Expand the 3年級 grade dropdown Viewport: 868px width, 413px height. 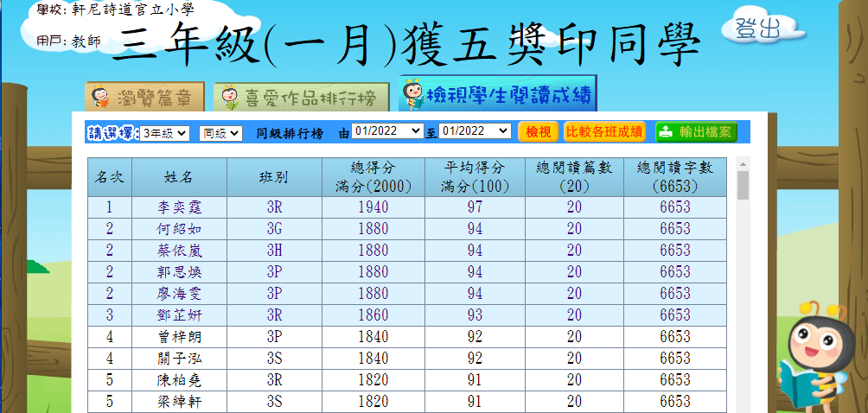point(164,133)
